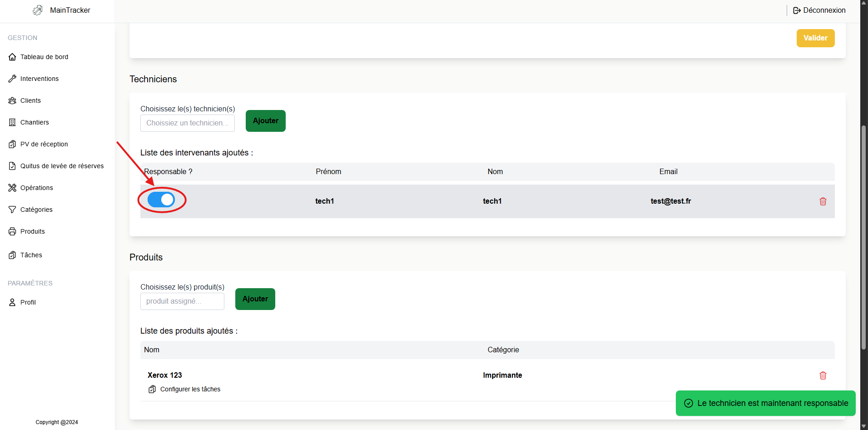Screen dimensions: 868x430
Task: Open the Opérations menu item
Action: click(x=36, y=188)
